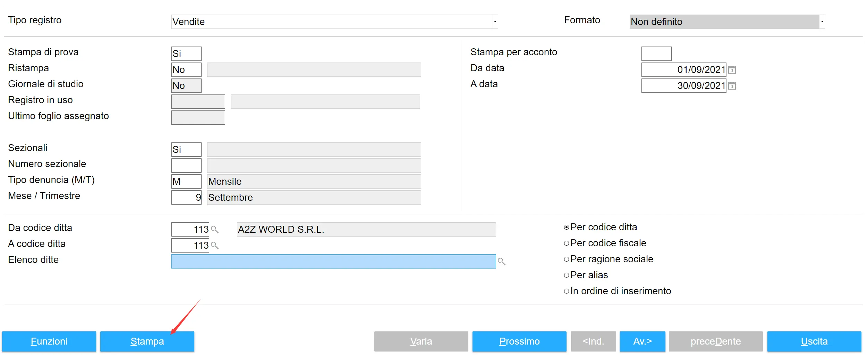Select Per codice ditta radio option
The height and width of the screenshot is (355, 868).
(x=567, y=227)
